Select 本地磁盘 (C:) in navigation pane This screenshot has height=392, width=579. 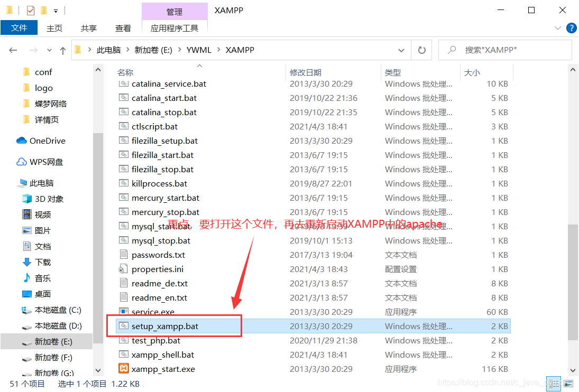click(x=58, y=310)
